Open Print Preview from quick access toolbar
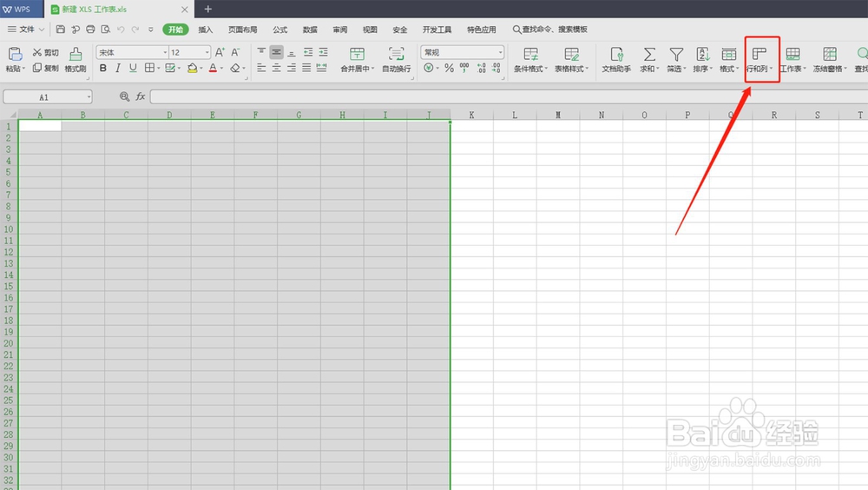The image size is (868, 490). pos(105,30)
